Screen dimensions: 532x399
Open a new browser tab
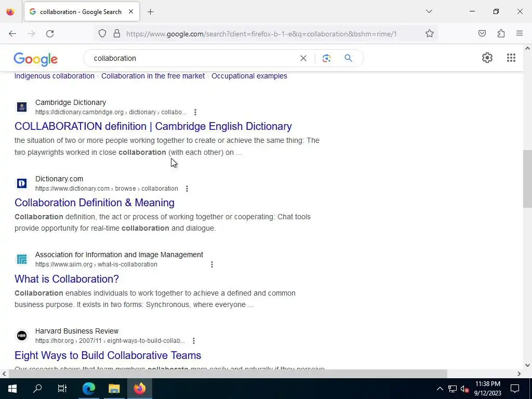point(151,12)
